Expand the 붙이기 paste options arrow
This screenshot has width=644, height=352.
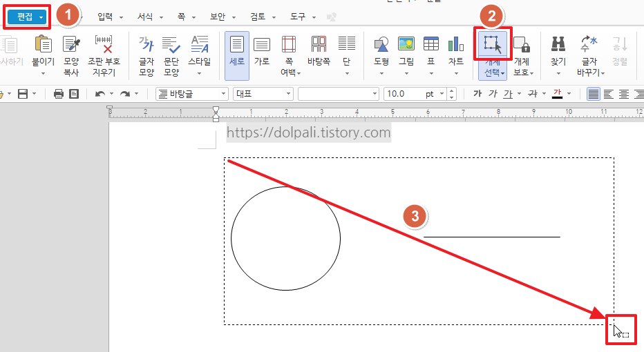(x=43, y=74)
